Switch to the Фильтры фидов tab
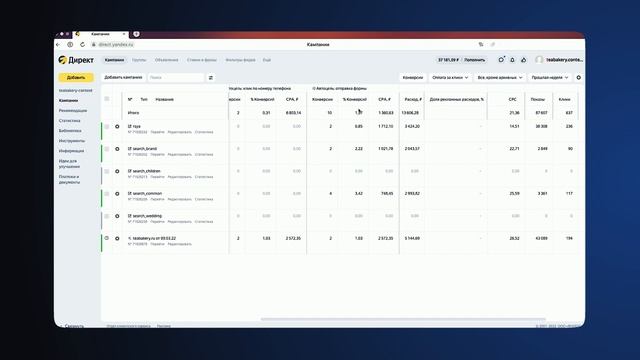This screenshot has height=360, width=640. 240,60
